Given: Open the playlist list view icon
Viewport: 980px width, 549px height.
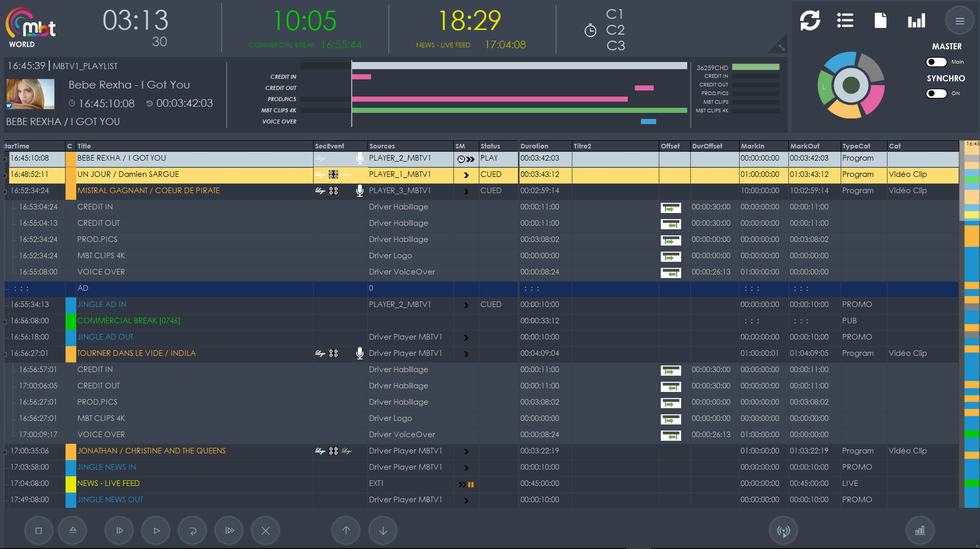Looking at the screenshot, I should [x=845, y=21].
